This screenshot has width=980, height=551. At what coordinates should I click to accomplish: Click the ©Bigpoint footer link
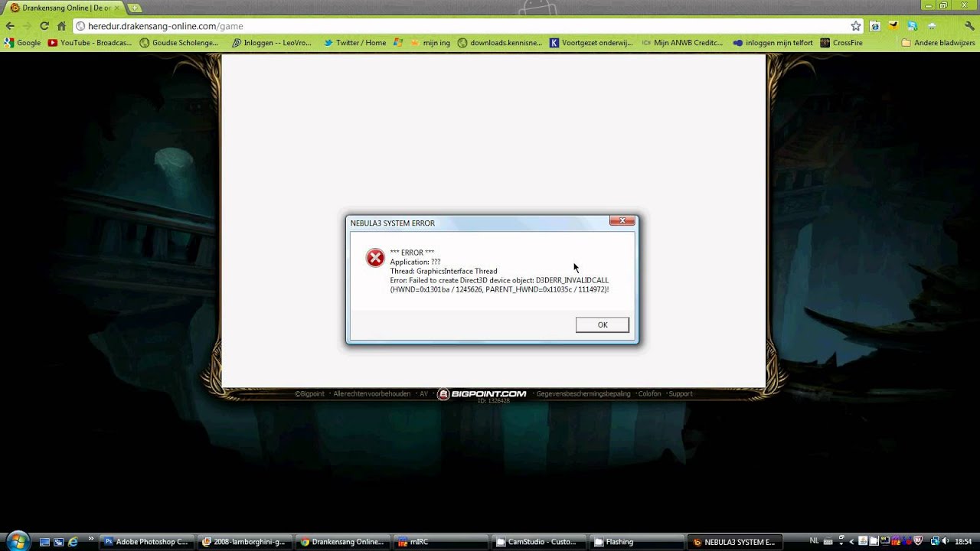[309, 394]
